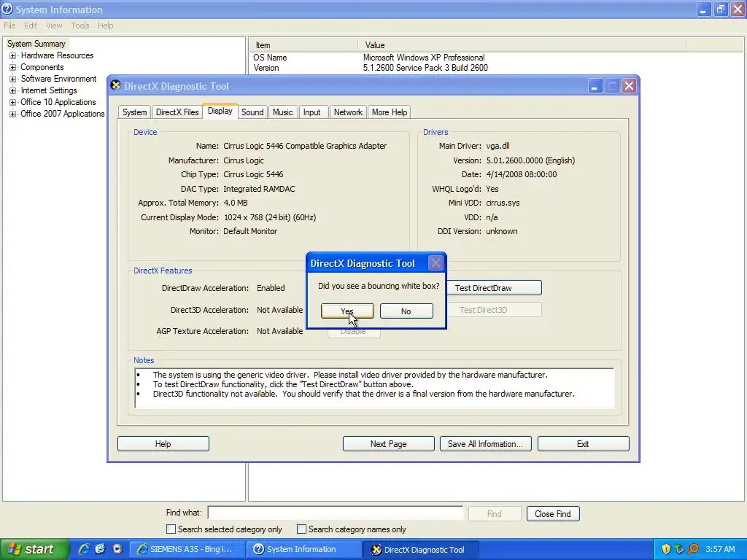Switch to the Network tab
This screenshot has width=747, height=560.
point(348,112)
